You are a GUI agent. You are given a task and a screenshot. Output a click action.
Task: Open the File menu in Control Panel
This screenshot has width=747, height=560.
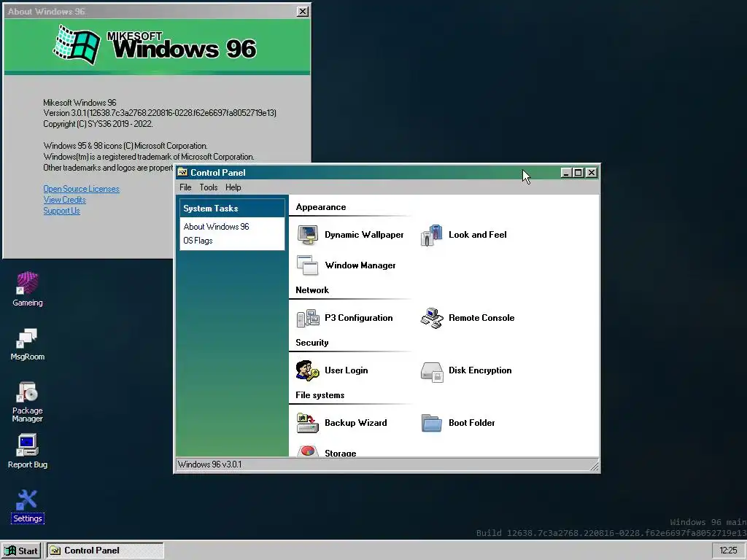pos(185,187)
